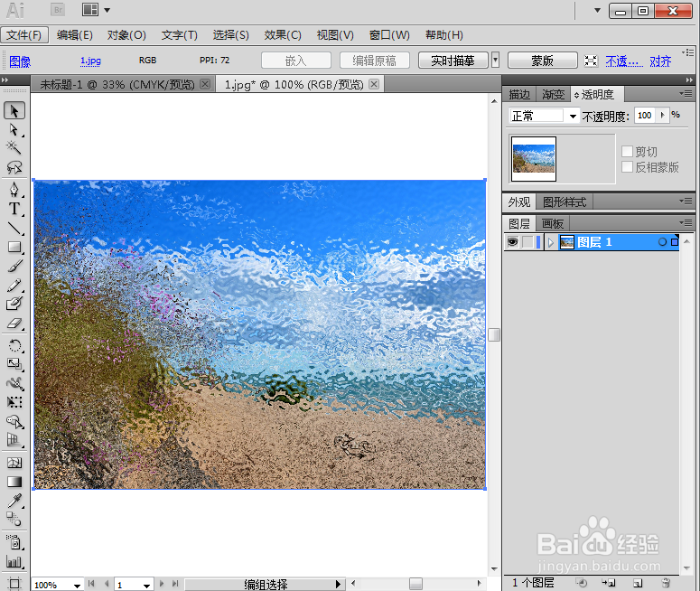Expand 图层 1 disclosure triangle

pos(551,242)
